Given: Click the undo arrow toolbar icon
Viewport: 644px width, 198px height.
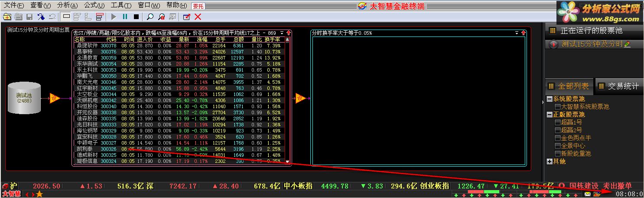Looking at the screenshot, I should 52,17.
